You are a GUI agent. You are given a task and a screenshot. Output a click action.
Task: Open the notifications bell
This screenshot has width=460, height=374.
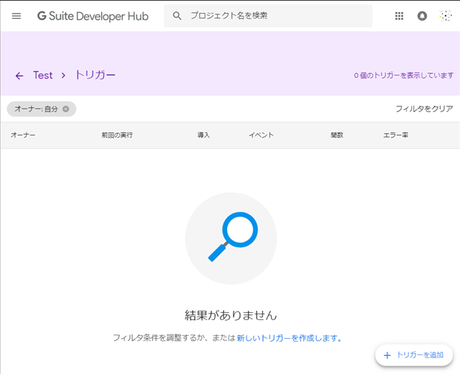tap(422, 16)
